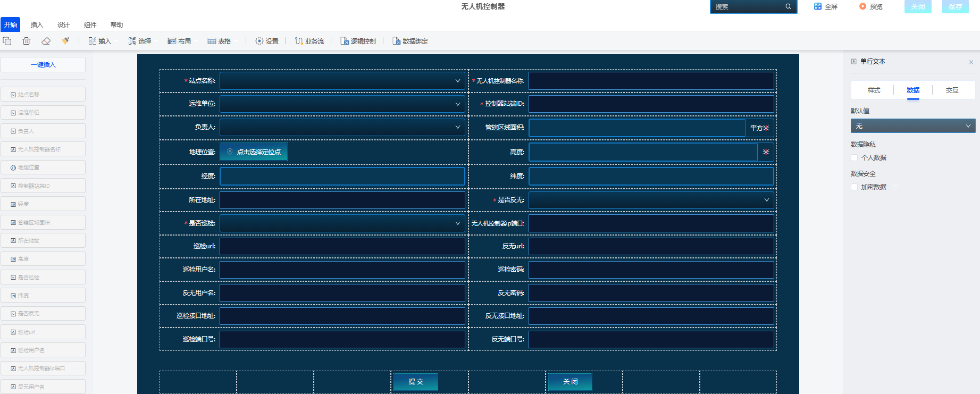
Task: Expand the 运维单位 dropdown
Action: (342, 104)
